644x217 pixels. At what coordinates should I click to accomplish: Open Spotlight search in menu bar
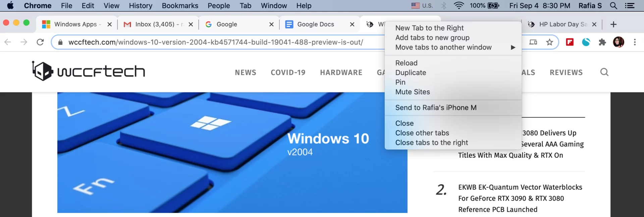coord(613,6)
